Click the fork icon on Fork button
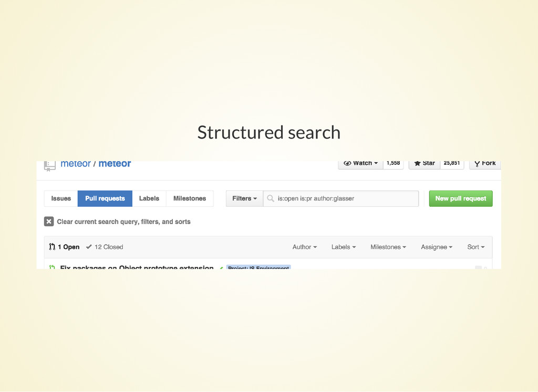Screen dimensions: 538x392 coord(477,164)
